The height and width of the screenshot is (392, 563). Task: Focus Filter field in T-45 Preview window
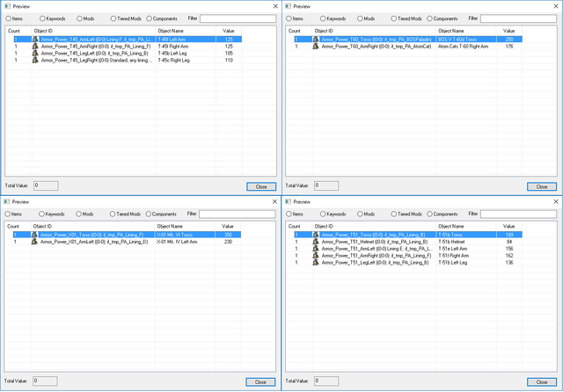tap(238, 18)
